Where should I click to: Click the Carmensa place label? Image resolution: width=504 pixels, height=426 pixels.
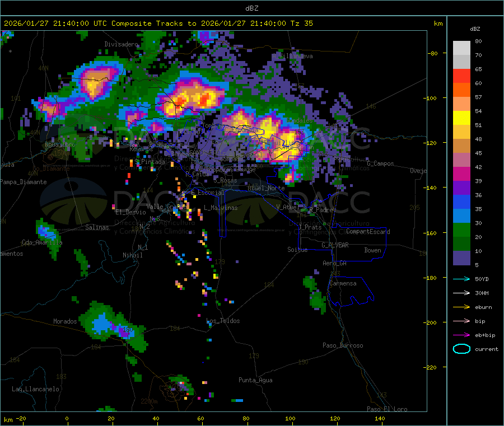(x=343, y=283)
